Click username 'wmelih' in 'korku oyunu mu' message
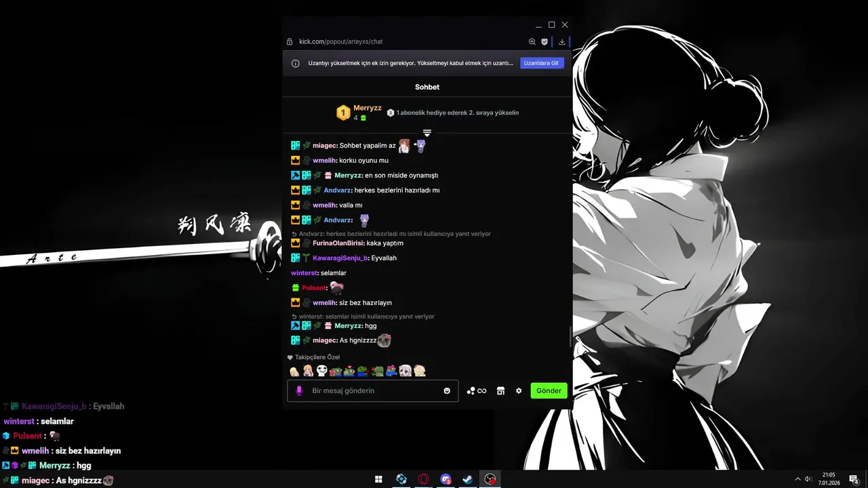 click(x=325, y=161)
